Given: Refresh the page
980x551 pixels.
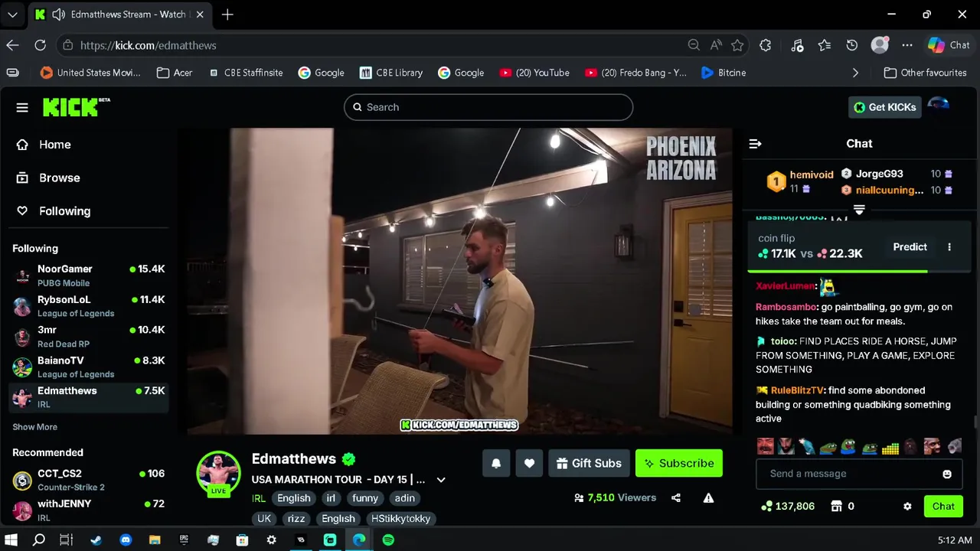Looking at the screenshot, I should click(40, 45).
